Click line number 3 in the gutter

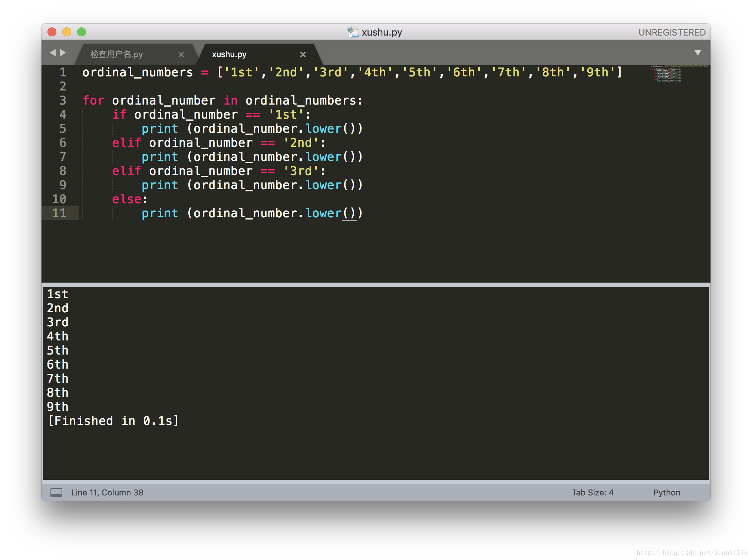63,100
